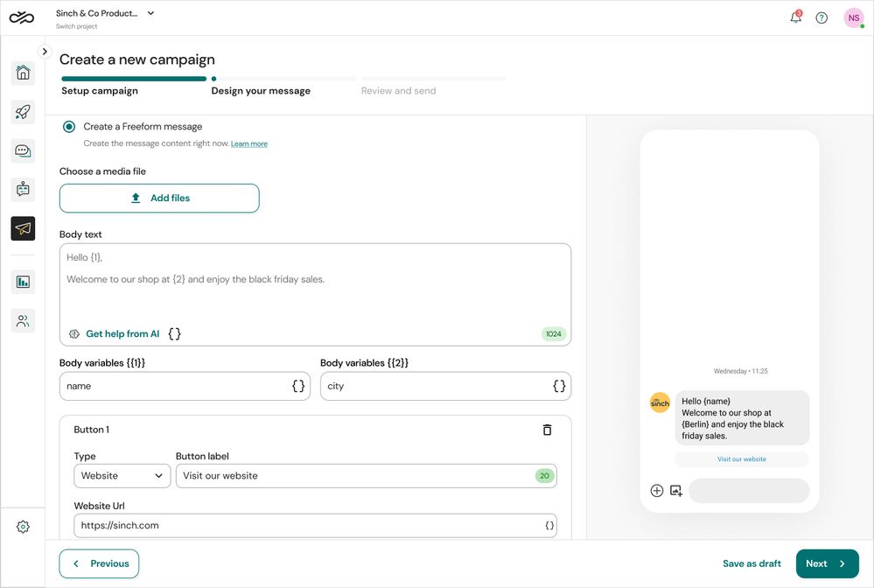Screen dimensions: 874x588
Task: Open the chat conversations sidebar icon
Action: click(x=23, y=150)
